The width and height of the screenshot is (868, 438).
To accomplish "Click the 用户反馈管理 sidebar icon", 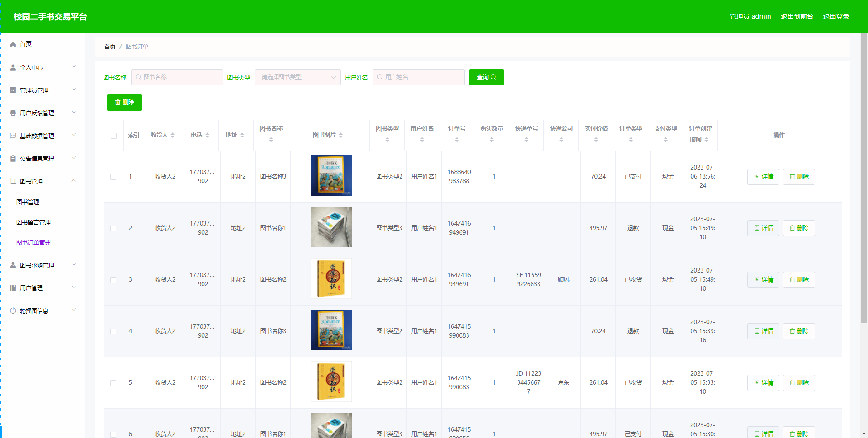I will click(x=13, y=113).
